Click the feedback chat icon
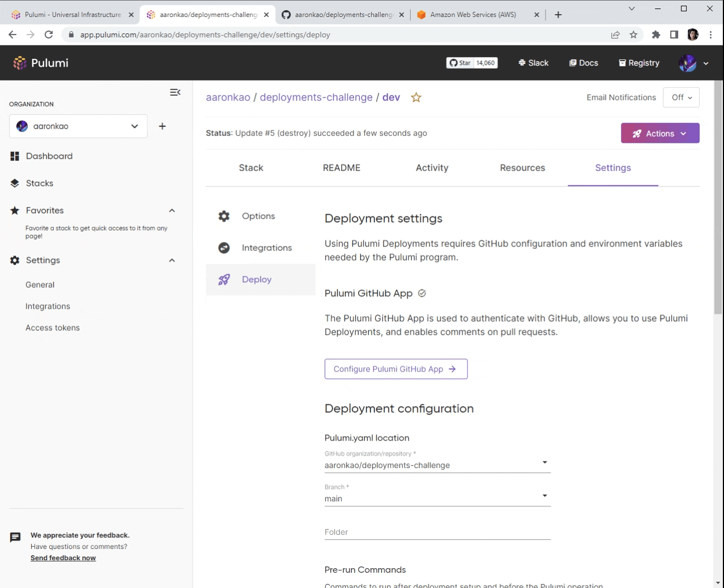Image resolution: width=724 pixels, height=588 pixels. coord(15,538)
